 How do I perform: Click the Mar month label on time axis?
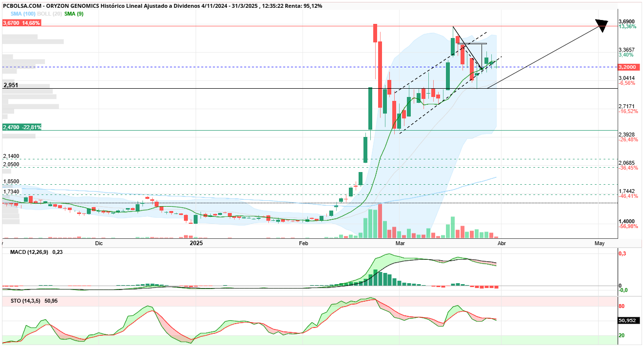[401, 243]
